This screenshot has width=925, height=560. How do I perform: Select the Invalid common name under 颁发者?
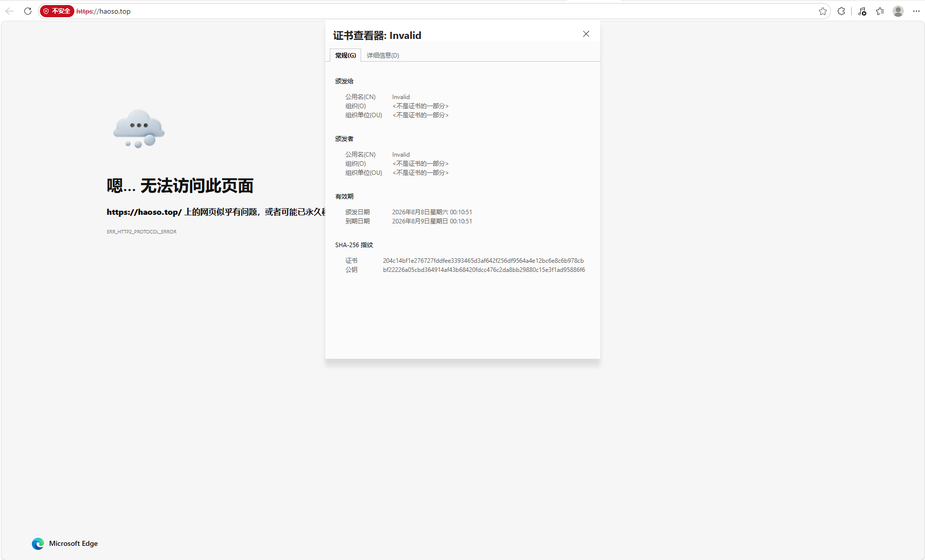tap(401, 155)
